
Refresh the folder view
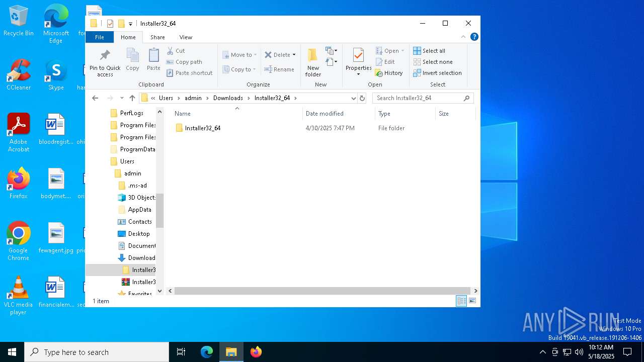coord(362,98)
